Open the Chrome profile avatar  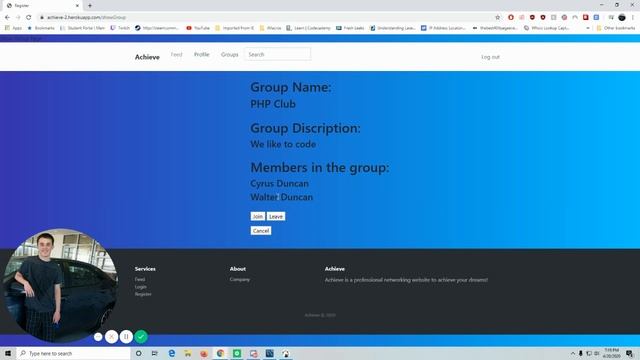pyautogui.click(x=622, y=18)
